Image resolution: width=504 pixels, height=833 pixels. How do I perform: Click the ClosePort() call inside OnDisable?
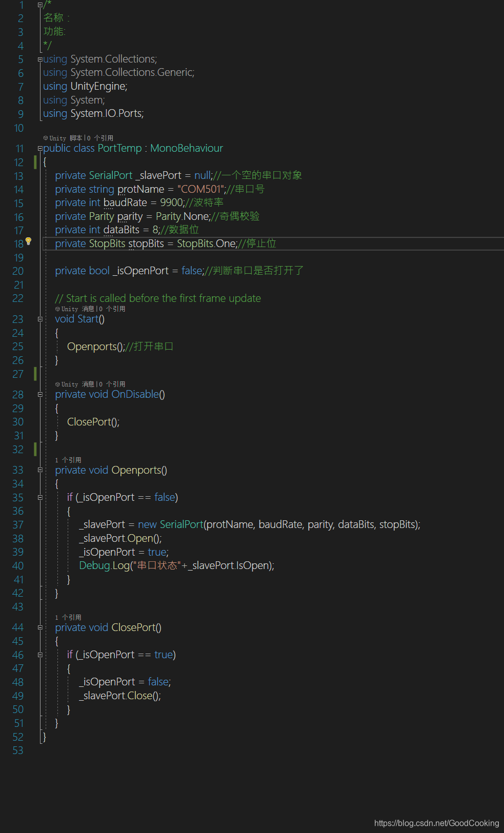(93, 422)
